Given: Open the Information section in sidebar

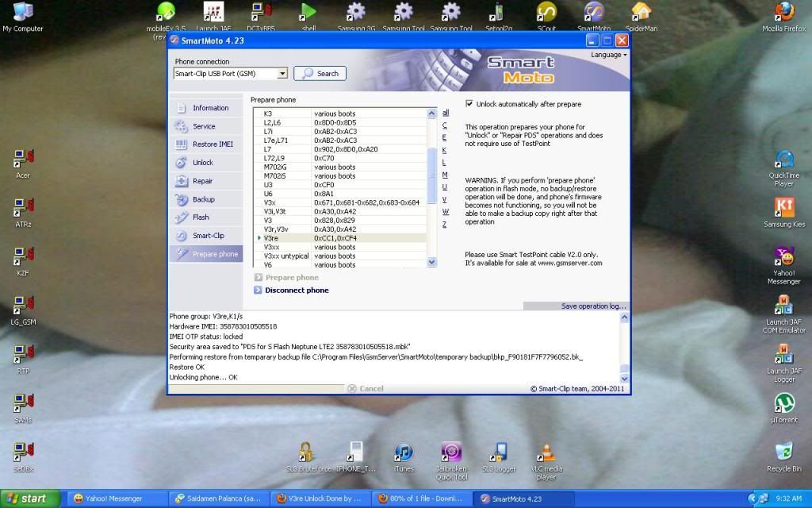Looking at the screenshot, I should pyautogui.click(x=205, y=108).
